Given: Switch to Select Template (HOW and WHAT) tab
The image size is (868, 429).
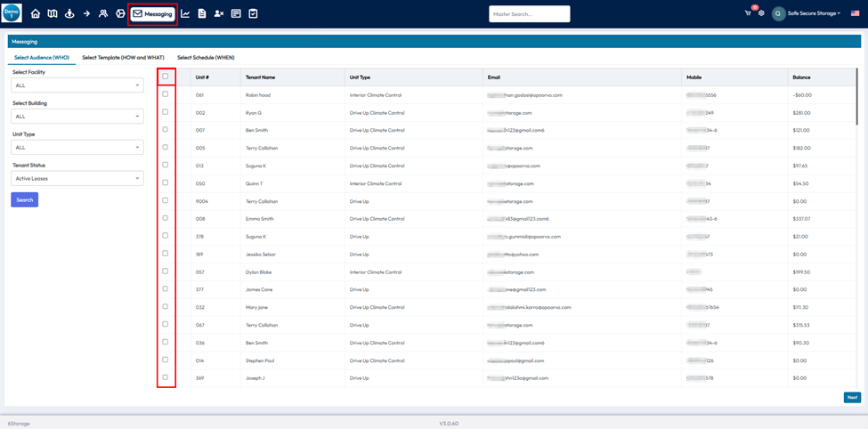Looking at the screenshot, I should (123, 58).
